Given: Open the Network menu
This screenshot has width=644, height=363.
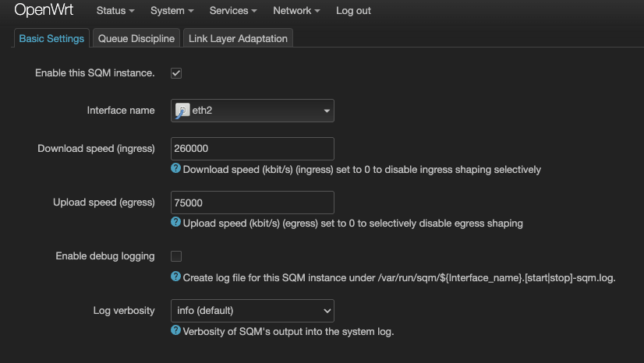Looking at the screenshot, I should (x=296, y=11).
